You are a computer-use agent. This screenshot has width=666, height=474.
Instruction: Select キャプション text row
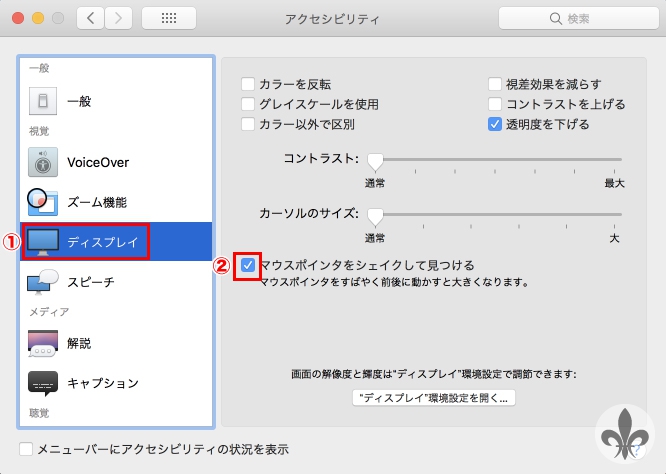(103, 383)
